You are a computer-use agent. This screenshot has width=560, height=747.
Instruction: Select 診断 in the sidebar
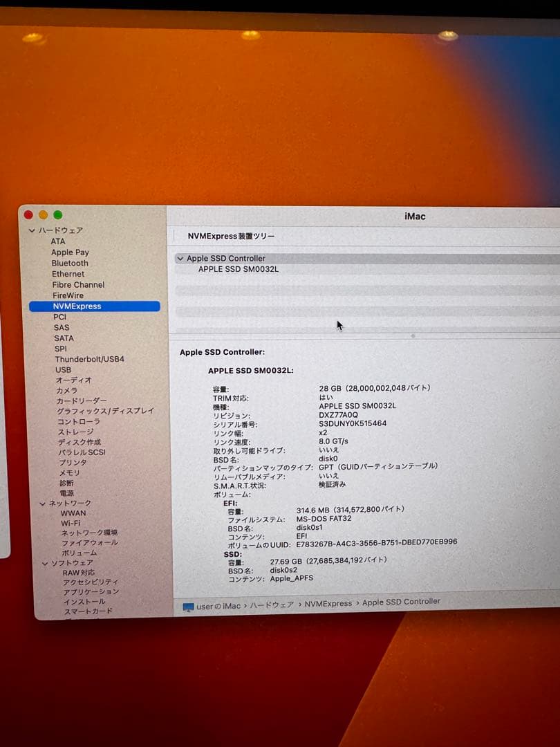[66, 483]
